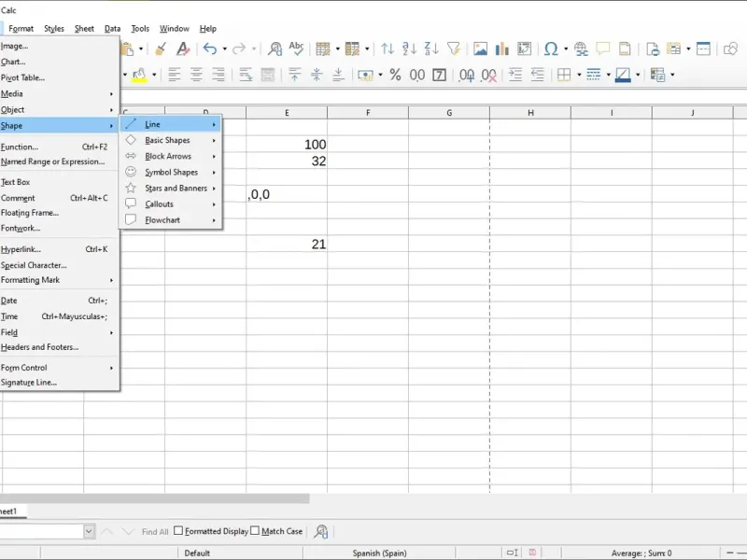The height and width of the screenshot is (560, 747).
Task: Open the Sheet menu
Action: [84, 29]
